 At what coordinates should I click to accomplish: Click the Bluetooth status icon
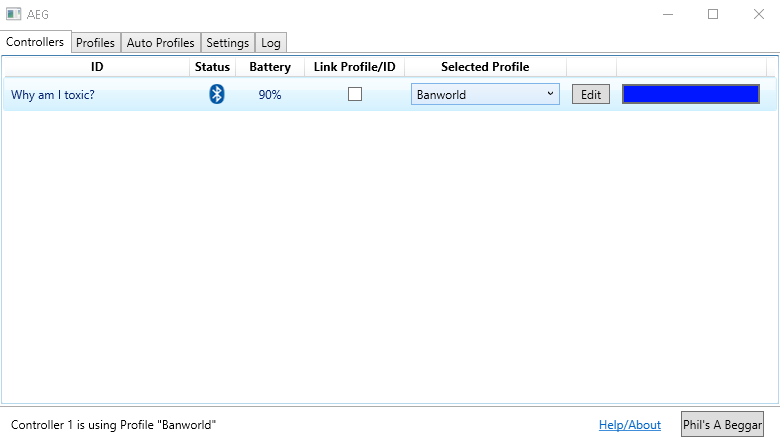[x=216, y=94]
